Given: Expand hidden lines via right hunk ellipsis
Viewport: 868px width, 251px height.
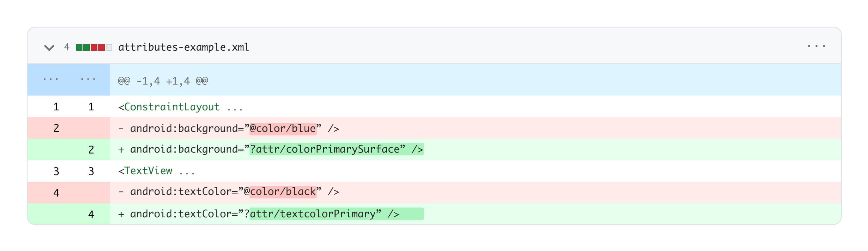Looking at the screenshot, I should 88,79.
